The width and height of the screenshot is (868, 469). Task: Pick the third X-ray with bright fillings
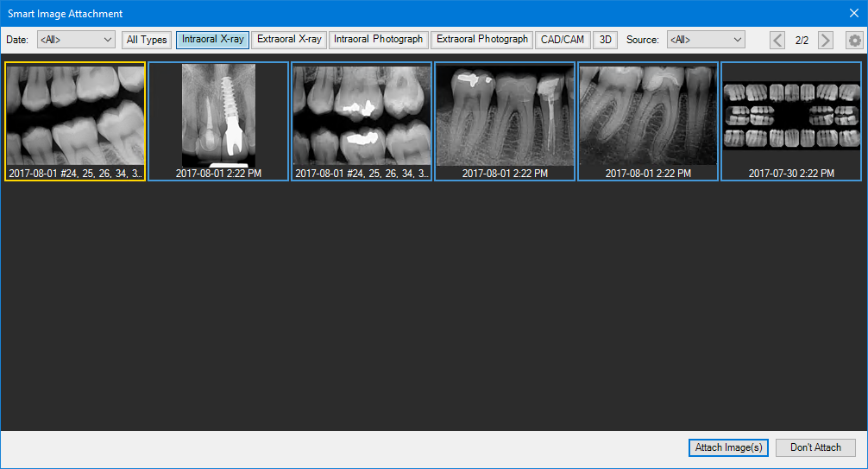point(362,117)
